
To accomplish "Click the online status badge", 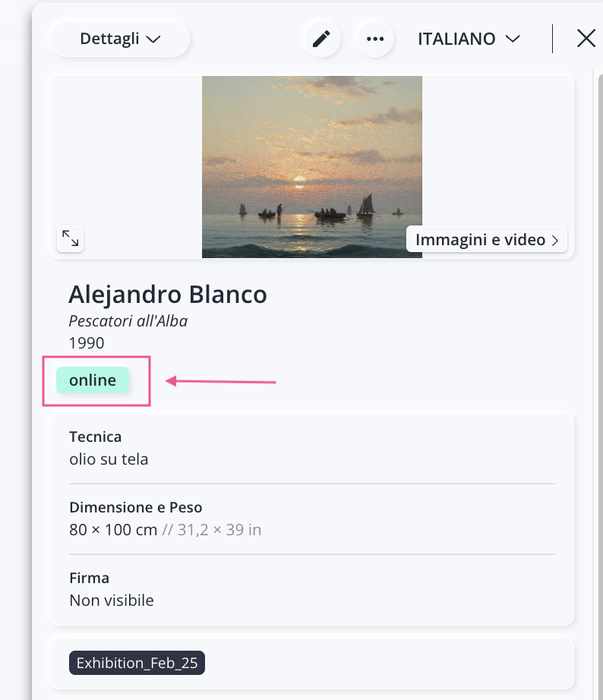I will pyautogui.click(x=93, y=380).
